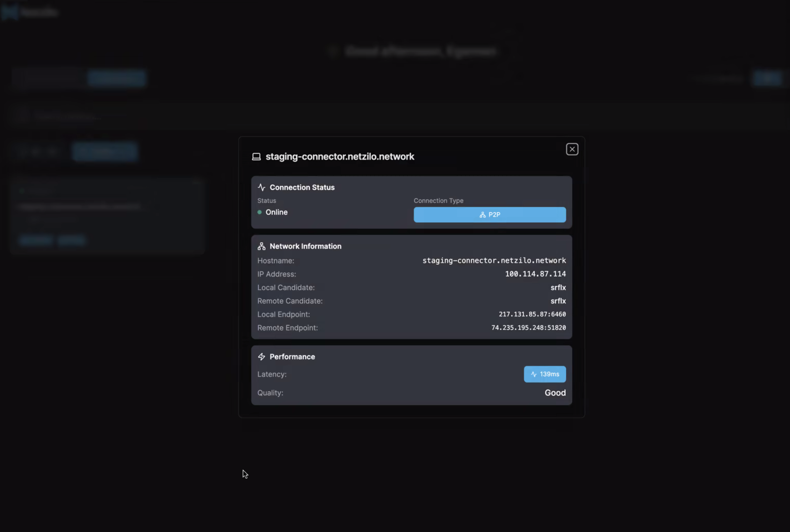
Task: Click the Local Candidate srflx value
Action: [558, 287]
